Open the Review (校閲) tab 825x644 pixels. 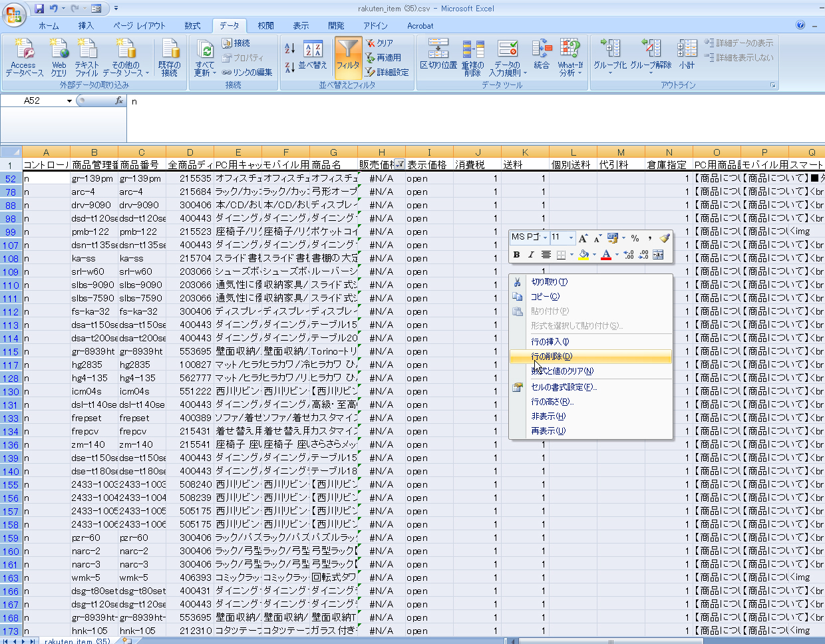(x=265, y=26)
